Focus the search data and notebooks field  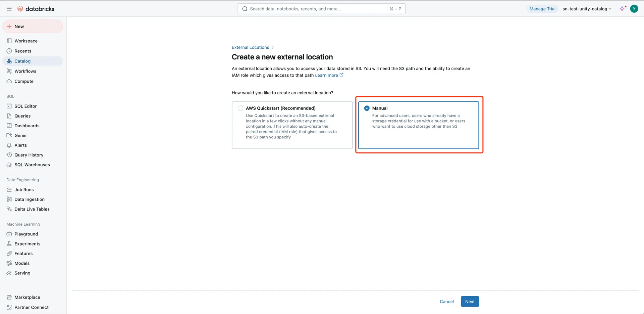pos(321,9)
